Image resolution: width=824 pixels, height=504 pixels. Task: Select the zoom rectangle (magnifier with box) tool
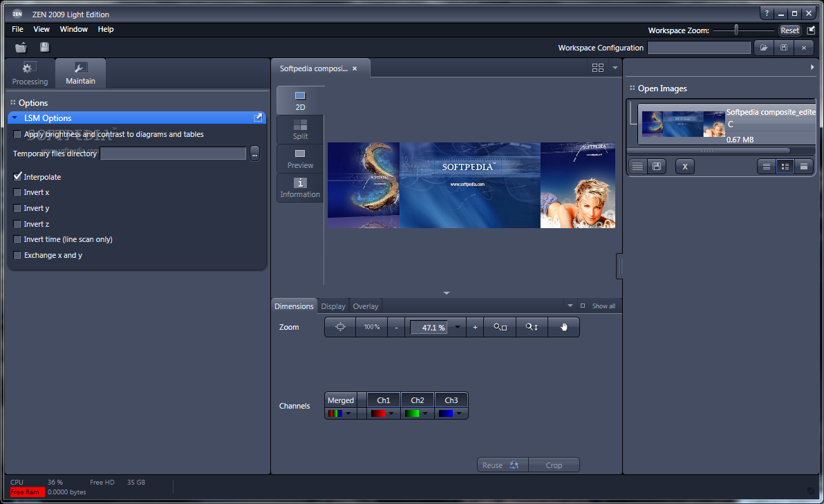[x=500, y=327]
